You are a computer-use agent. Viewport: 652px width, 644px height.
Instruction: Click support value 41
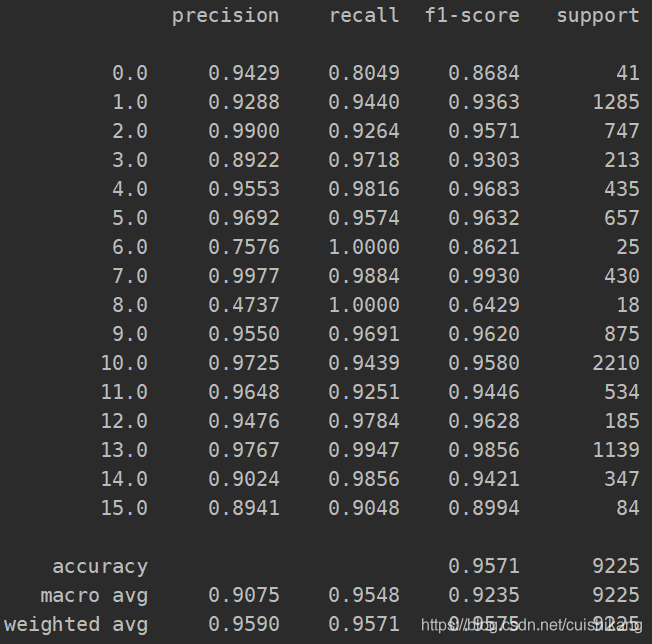tap(628, 73)
